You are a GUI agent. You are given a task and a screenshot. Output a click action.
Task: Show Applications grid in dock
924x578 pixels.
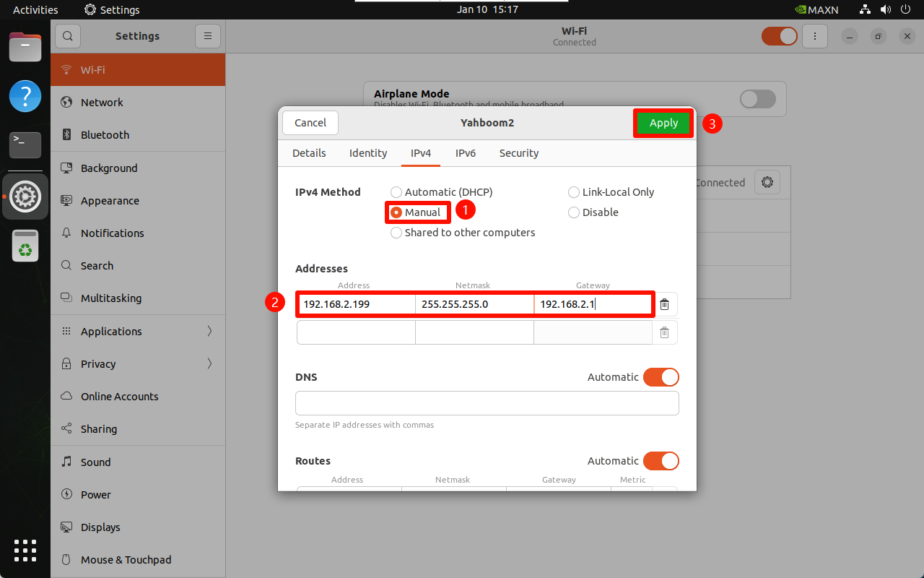click(x=25, y=551)
